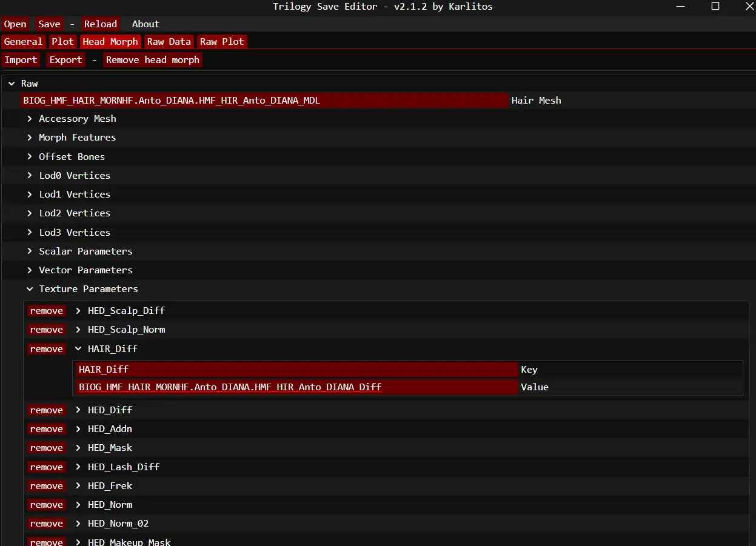Remove the HED_Scalp_Norm texture entry
The image size is (756, 546).
(x=46, y=330)
